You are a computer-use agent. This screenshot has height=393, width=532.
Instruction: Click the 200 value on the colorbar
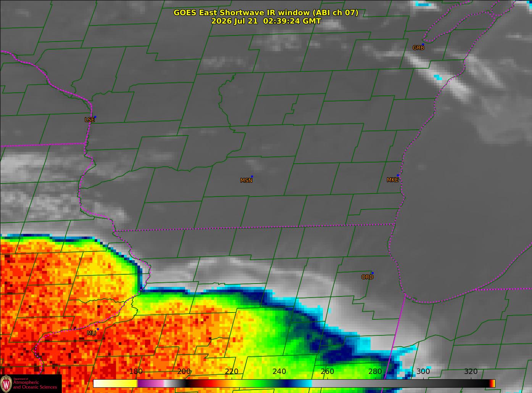click(x=184, y=371)
